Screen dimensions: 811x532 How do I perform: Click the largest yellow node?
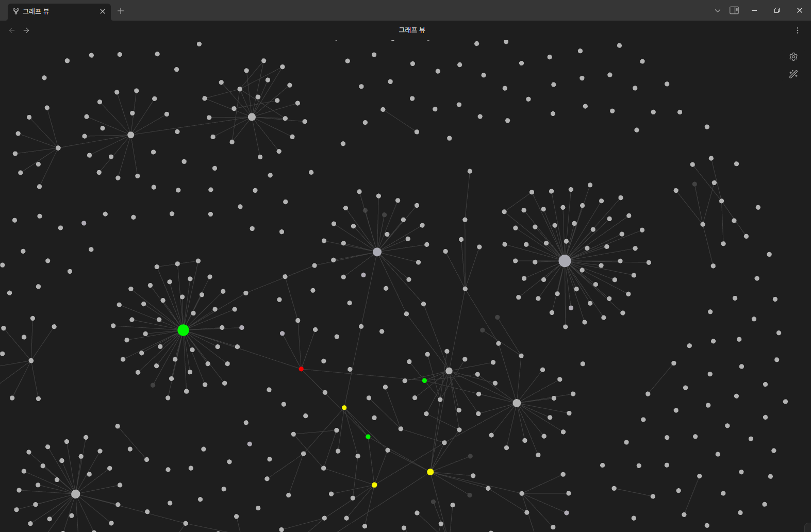point(430,472)
